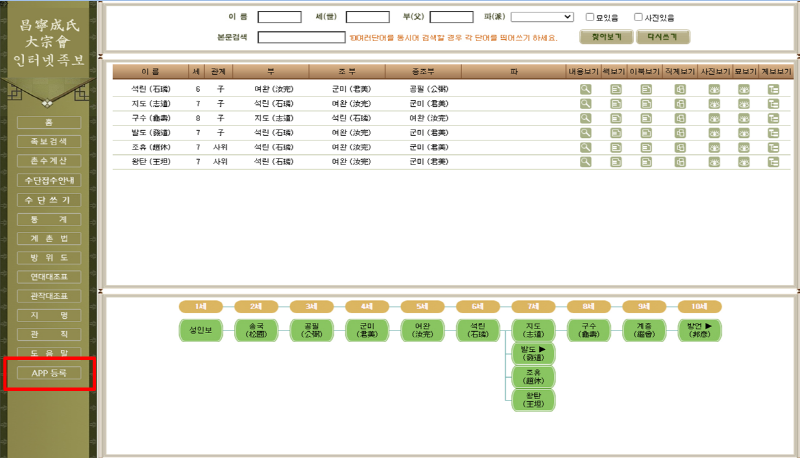Click the 이름 name input field
800x458 pixels.
click(279, 17)
